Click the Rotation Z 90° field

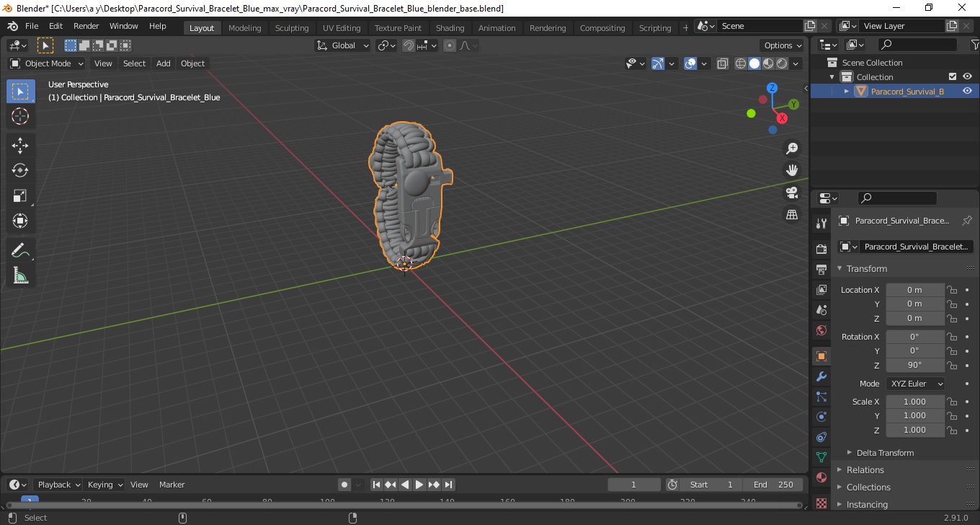(914, 365)
